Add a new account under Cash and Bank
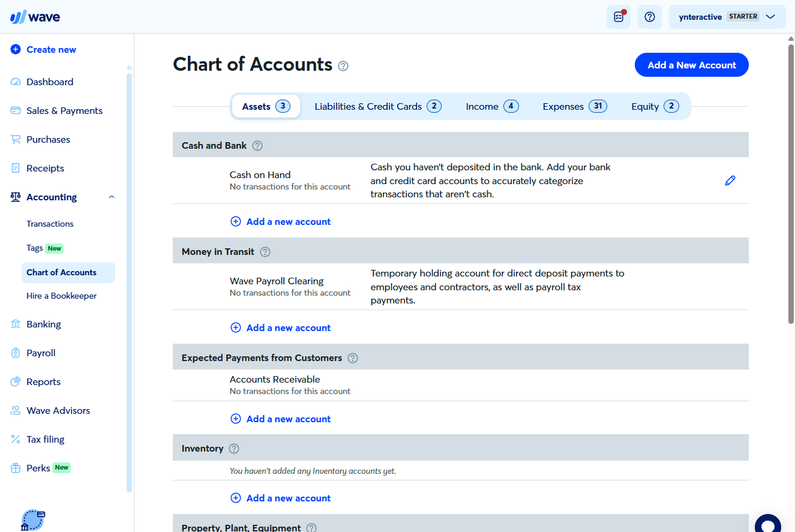The image size is (795, 532). 281,222
